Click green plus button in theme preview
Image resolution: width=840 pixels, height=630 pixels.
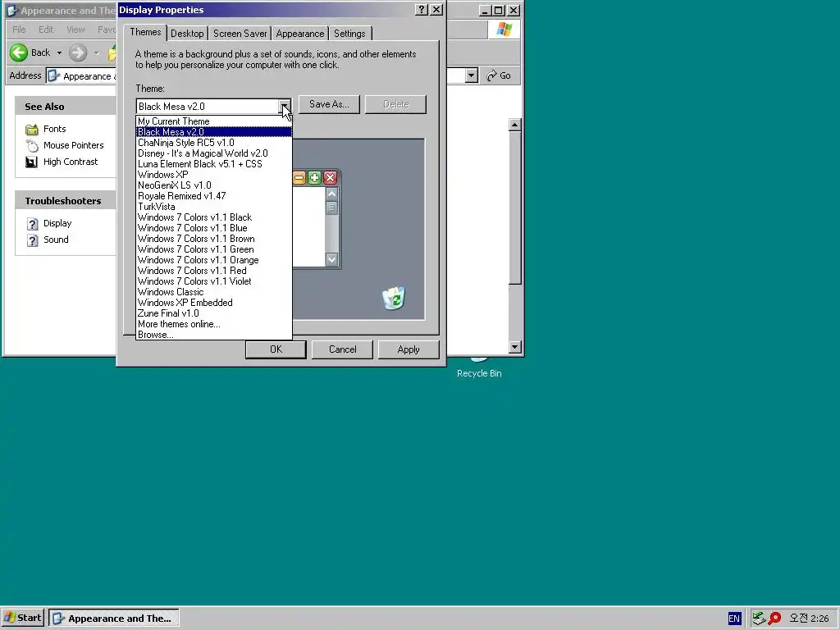click(314, 178)
